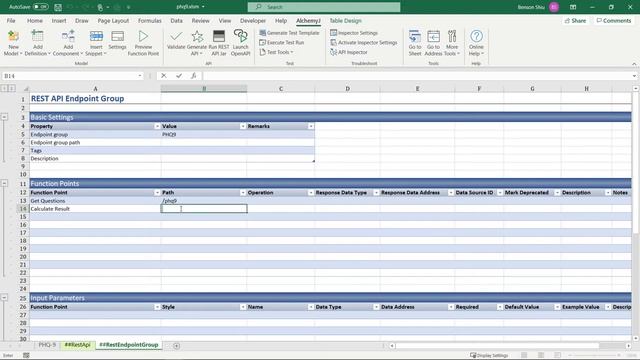
Task: Select the Get Questions cell
Action: coord(95,201)
